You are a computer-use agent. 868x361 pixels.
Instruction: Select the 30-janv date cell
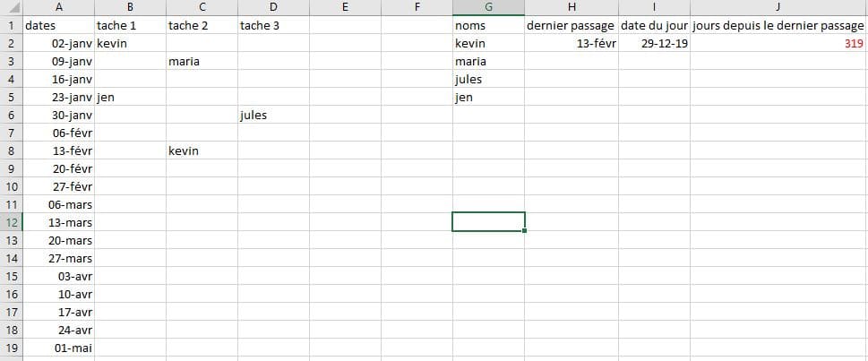click(x=57, y=116)
